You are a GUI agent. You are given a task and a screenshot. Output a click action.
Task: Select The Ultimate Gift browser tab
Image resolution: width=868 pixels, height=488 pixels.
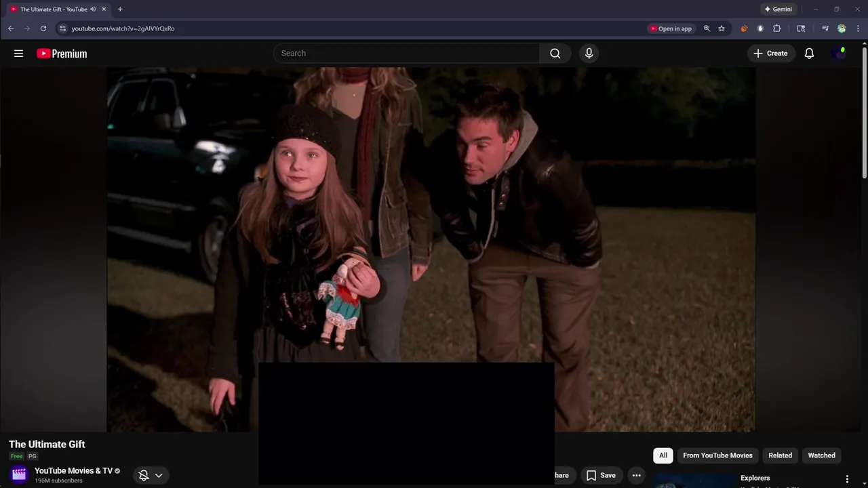(x=57, y=9)
